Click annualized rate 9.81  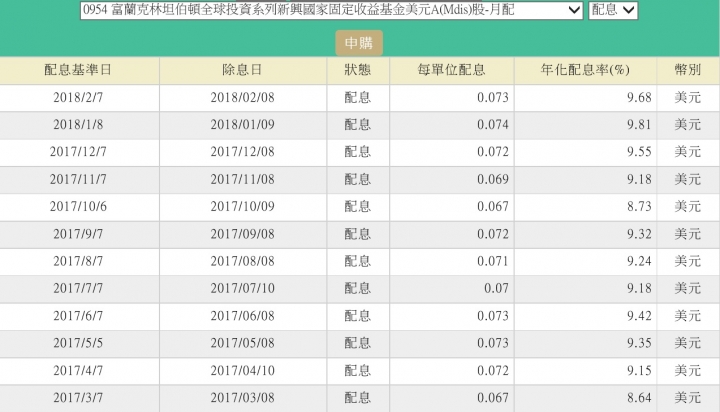[x=639, y=124]
